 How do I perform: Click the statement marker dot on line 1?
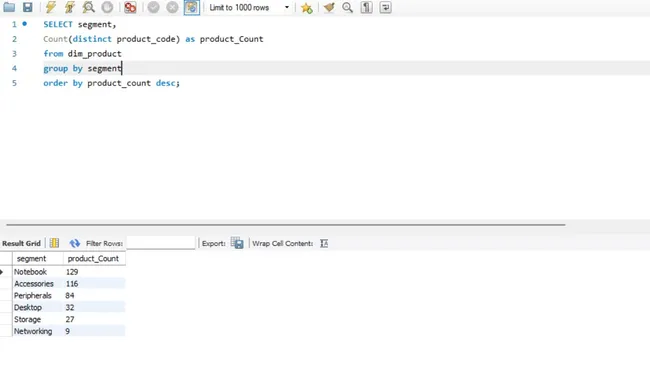click(25, 24)
